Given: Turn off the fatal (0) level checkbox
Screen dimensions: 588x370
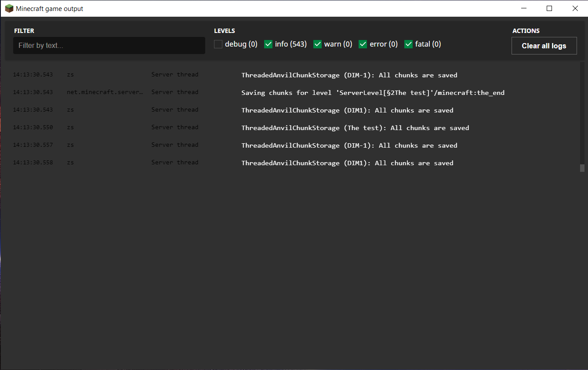Looking at the screenshot, I should point(408,44).
